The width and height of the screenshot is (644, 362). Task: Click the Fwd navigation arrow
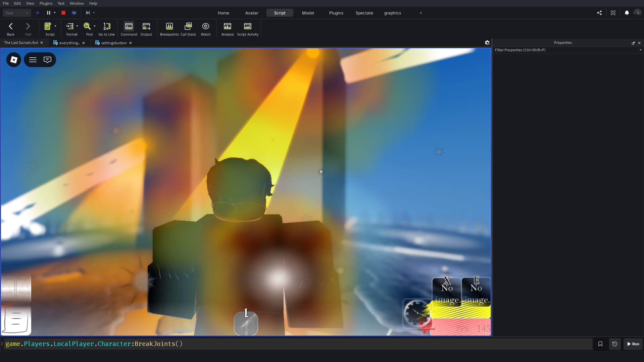point(28,29)
